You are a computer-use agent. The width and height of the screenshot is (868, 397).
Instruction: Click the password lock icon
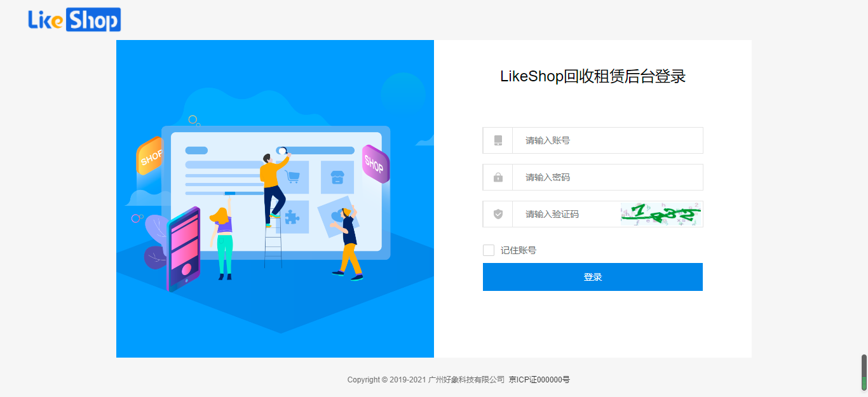click(498, 177)
